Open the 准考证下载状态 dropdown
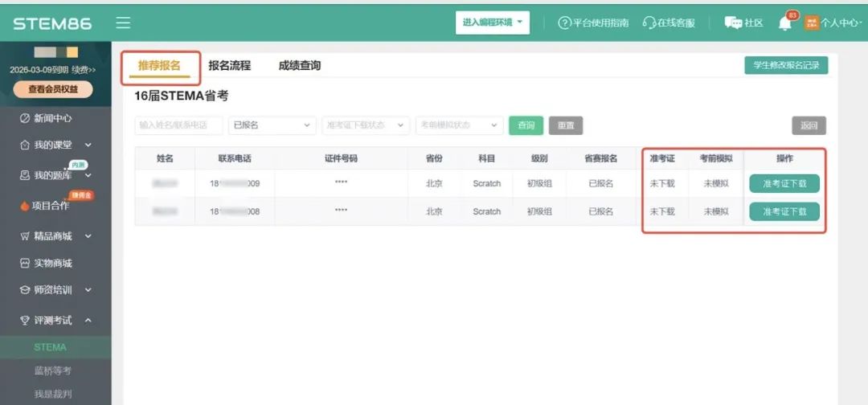The height and width of the screenshot is (405, 868). coord(366,125)
